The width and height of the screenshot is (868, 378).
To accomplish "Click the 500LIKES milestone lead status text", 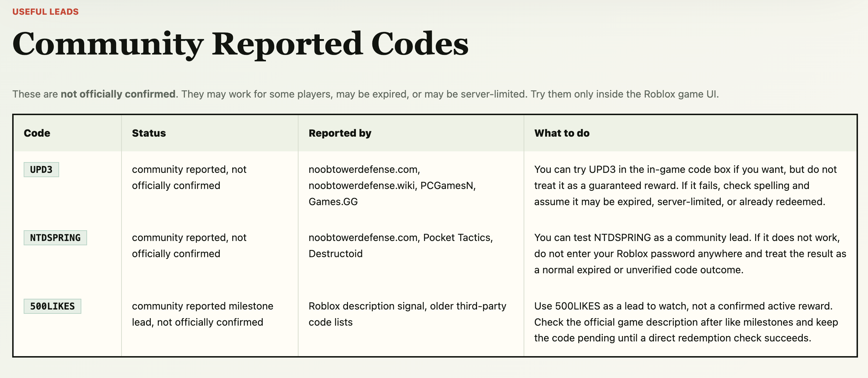I will 202,314.
